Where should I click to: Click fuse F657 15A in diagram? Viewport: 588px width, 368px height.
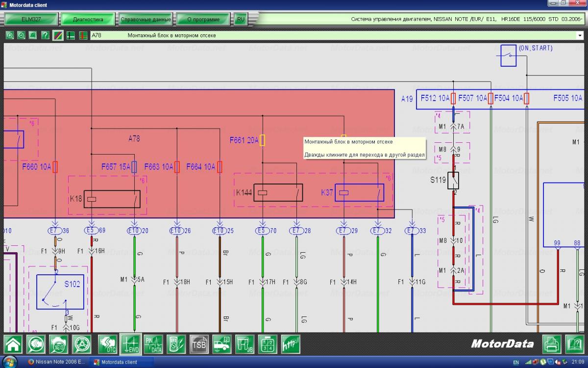(134, 167)
